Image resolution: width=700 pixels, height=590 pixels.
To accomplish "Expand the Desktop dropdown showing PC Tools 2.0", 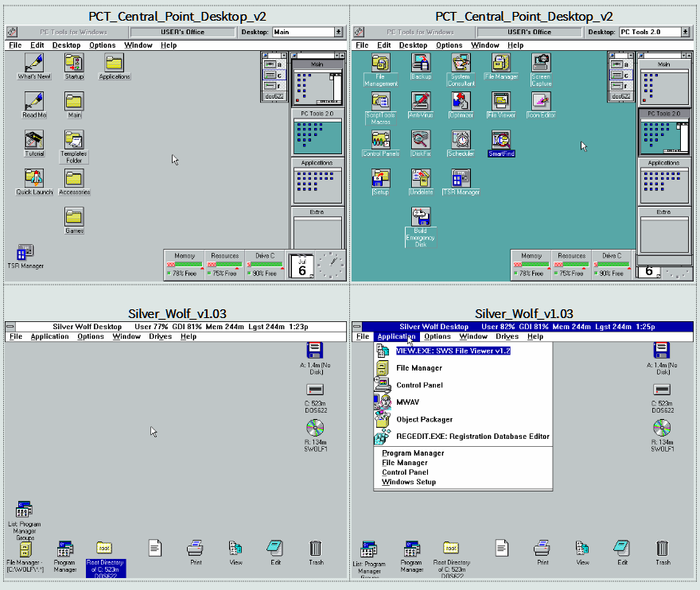I will click(x=685, y=32).
